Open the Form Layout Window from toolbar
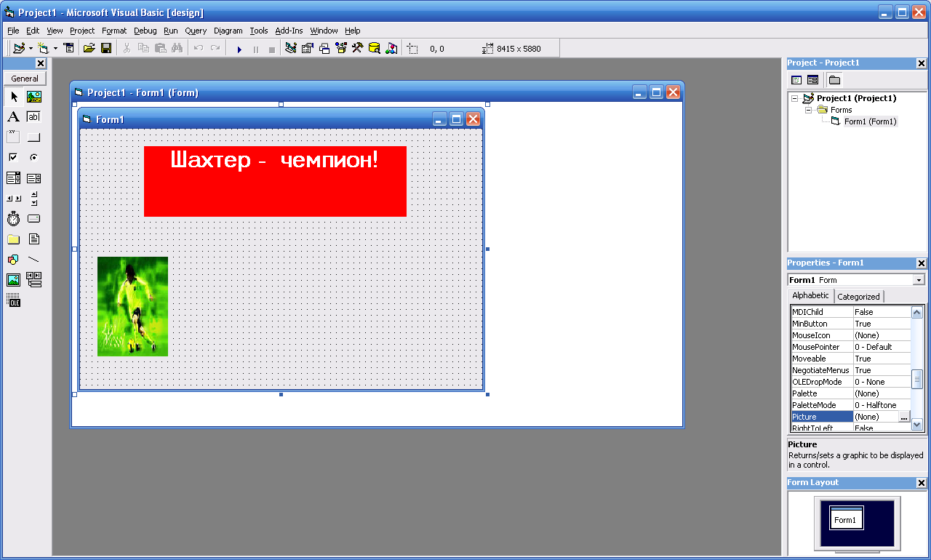 tap(324, 49)
